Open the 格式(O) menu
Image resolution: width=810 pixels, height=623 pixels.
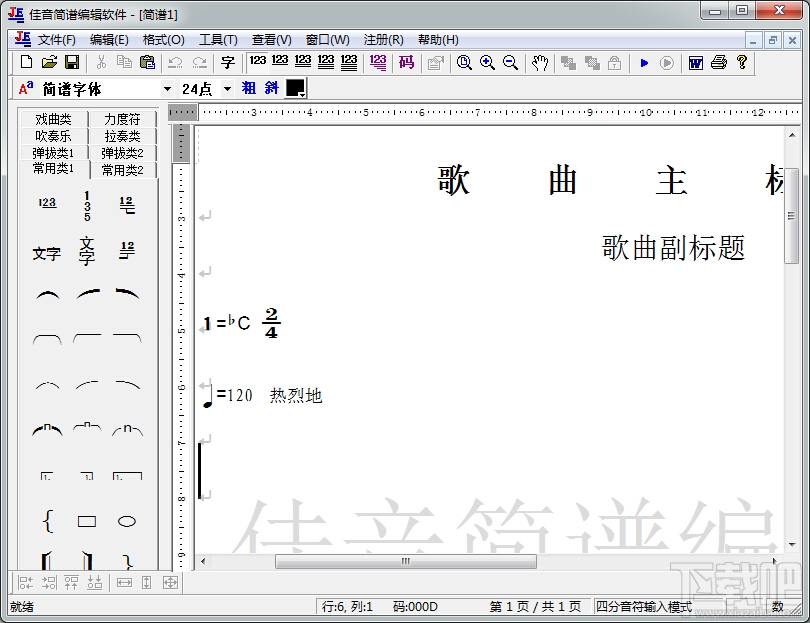[x=164, y=40]
